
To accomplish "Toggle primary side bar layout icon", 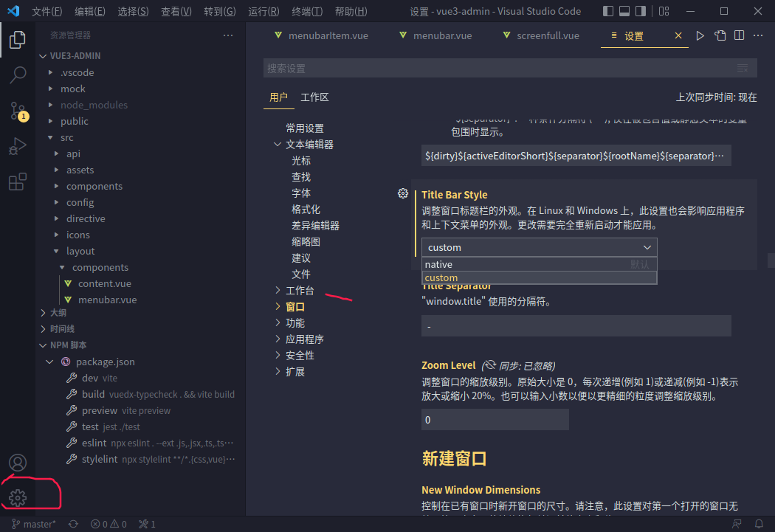I will pyautogui.click(x=608, y=11).
